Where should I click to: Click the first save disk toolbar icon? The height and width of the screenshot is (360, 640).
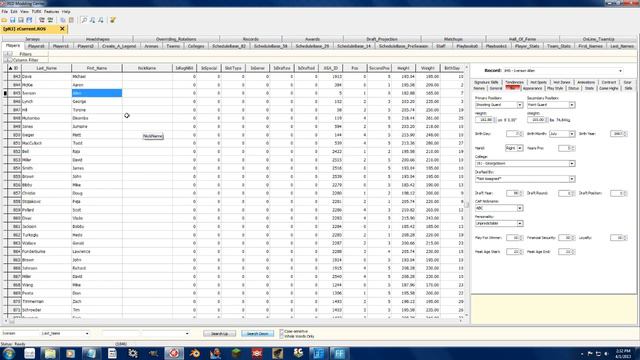(13, 20)
